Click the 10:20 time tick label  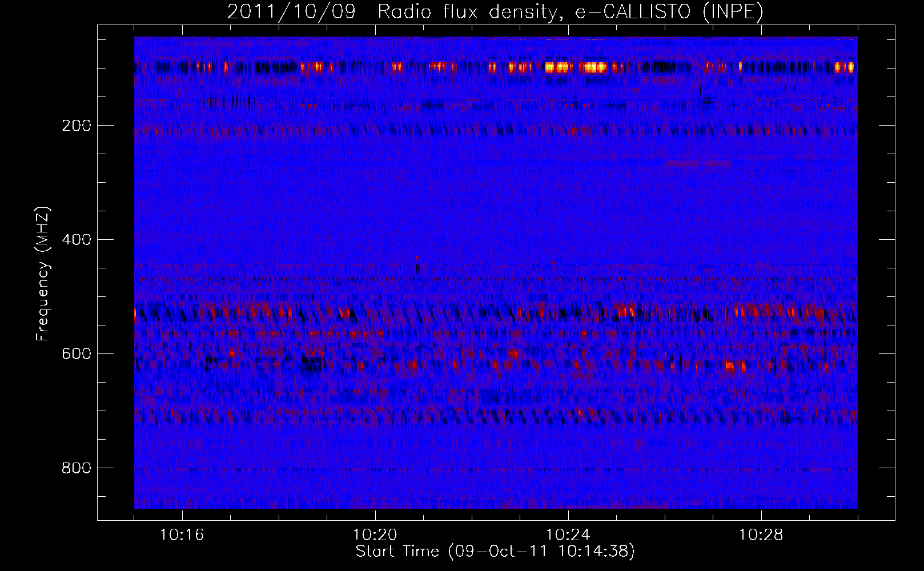tap(375, 535)
